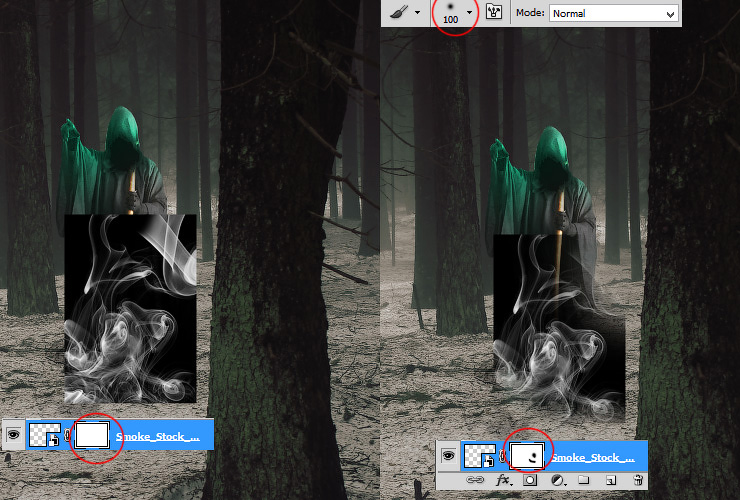
Task: Hide the smoke layer in the right panel
Action: (x=448, y=455)
